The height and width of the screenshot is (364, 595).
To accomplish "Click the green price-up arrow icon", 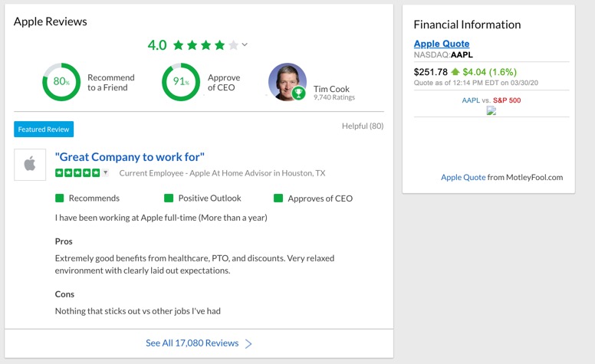I will click(455, 72).
